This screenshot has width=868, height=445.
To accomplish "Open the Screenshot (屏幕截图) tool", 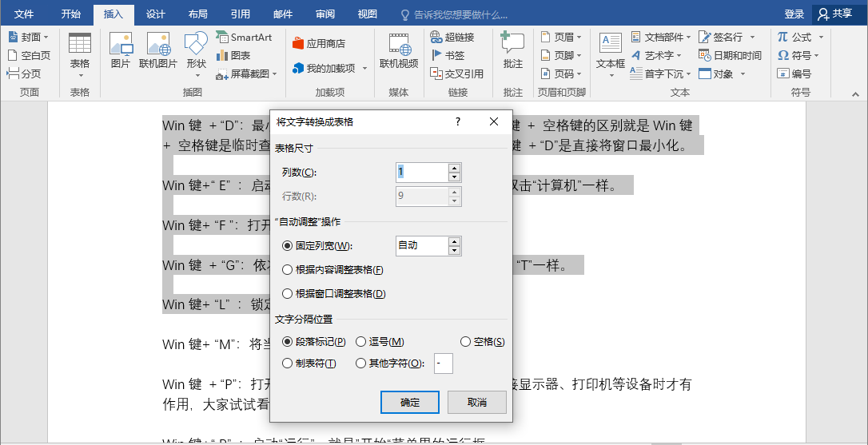I will [247, 74].
